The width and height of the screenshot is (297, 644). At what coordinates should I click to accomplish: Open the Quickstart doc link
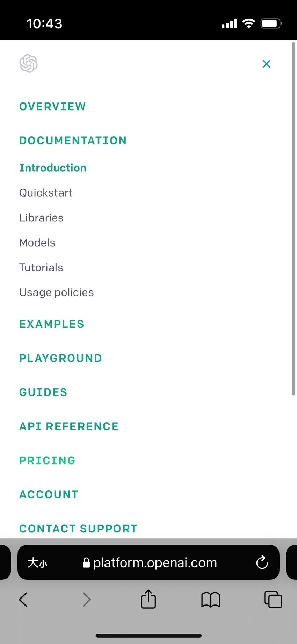(x=46, y=193)
